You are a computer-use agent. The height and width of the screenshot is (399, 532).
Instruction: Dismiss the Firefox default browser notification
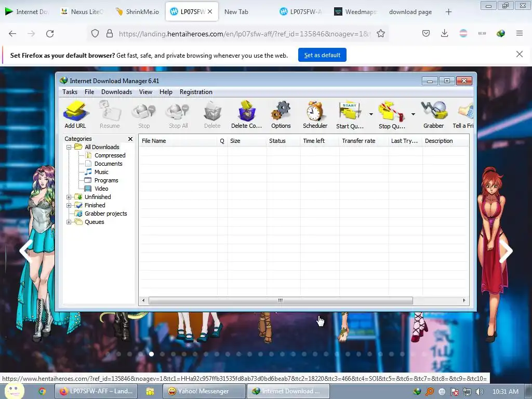[520, 54]
